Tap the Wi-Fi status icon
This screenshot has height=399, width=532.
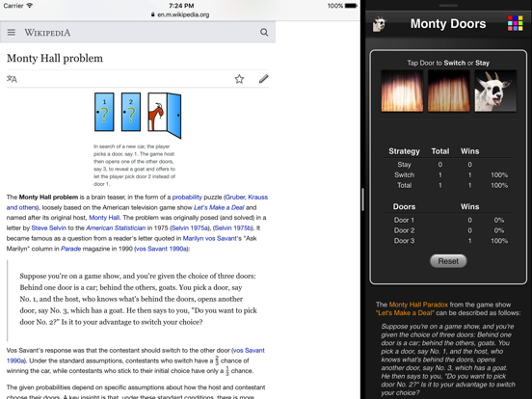click(x=30, y=6)
